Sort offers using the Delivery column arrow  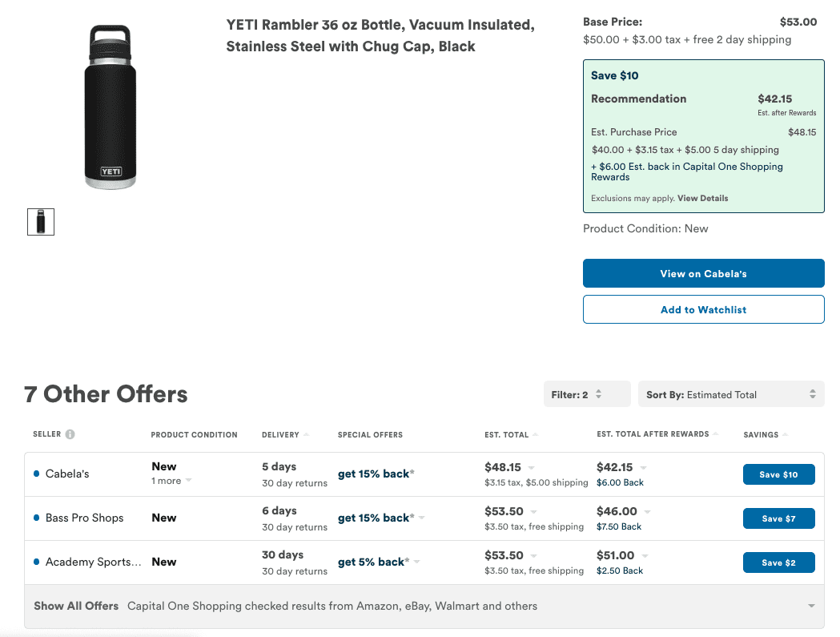tap(306, 434)
